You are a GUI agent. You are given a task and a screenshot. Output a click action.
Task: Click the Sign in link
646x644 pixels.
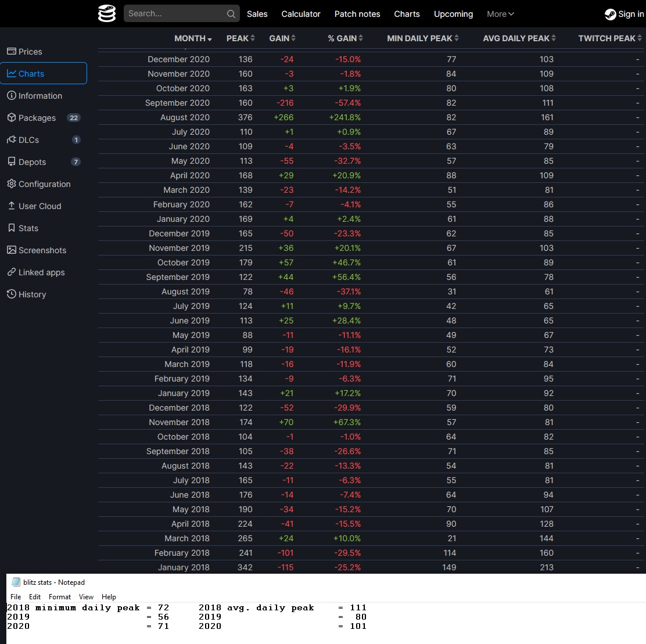(624, 14)
